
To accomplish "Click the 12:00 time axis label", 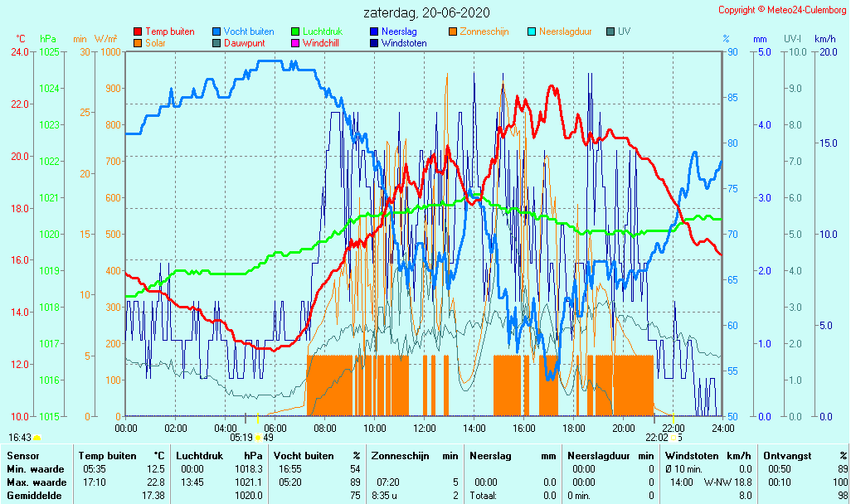I will point(425,428).
